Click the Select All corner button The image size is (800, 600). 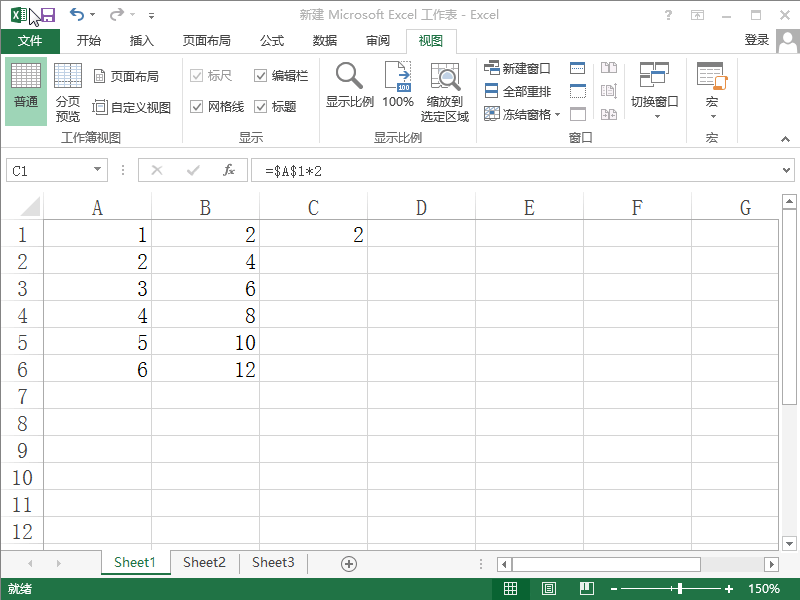pyautogui.click(x=29, y=206)
